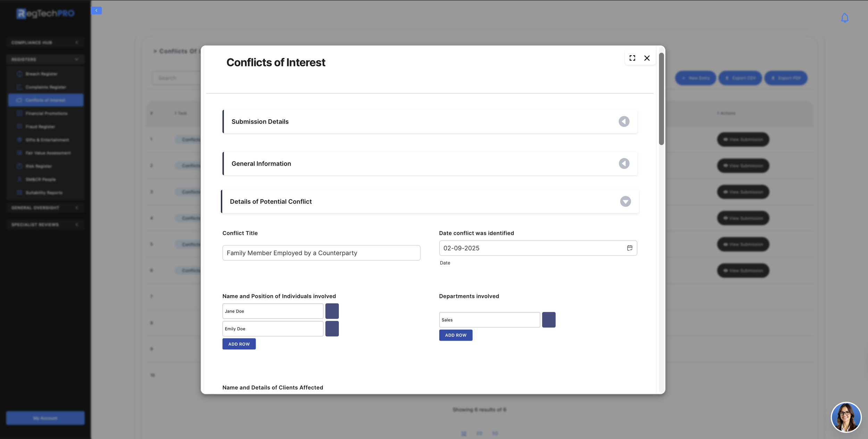868x439 pixels.
Task: Close the Conflicts of Interest modal
Action: tap(647, 58)
